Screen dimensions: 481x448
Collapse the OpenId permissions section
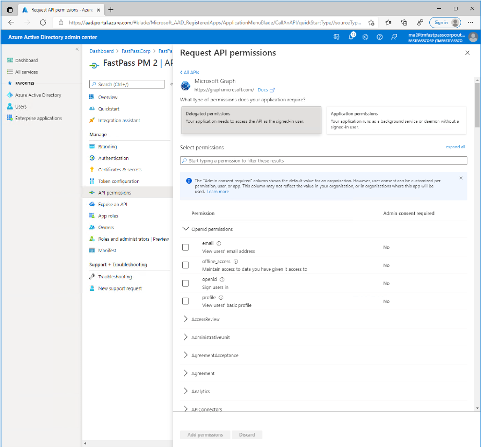[186, 229]
